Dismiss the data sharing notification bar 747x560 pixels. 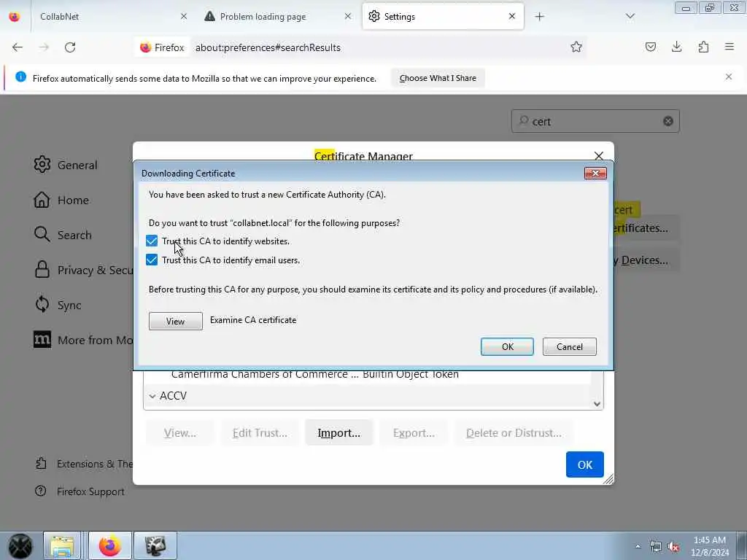[x=729, y=77]
